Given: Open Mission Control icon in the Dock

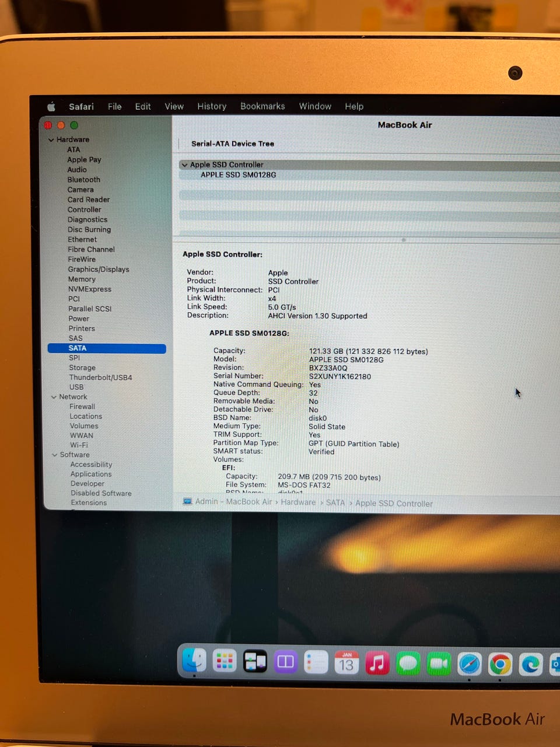Looking at the screenshot, I should (x=255, y=662).
